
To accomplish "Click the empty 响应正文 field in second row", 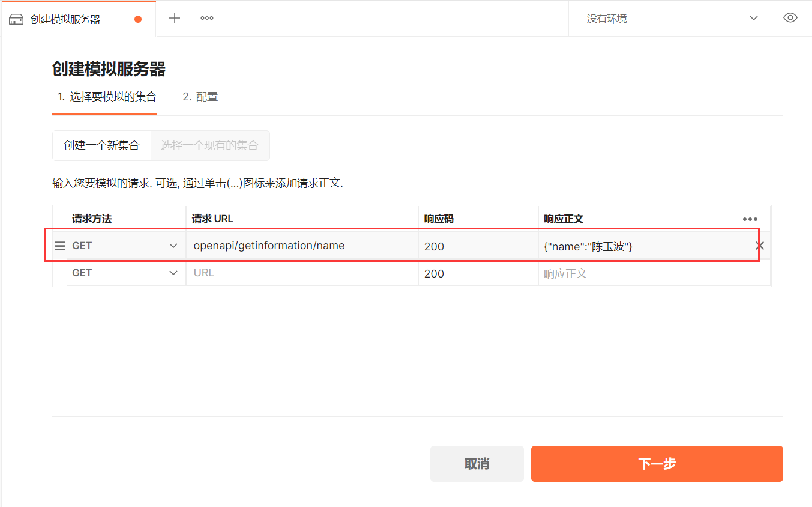I will click(654, 273).
